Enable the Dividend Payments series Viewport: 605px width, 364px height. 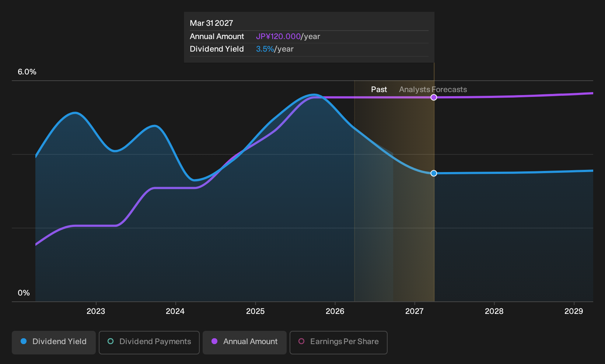(149, 342)
